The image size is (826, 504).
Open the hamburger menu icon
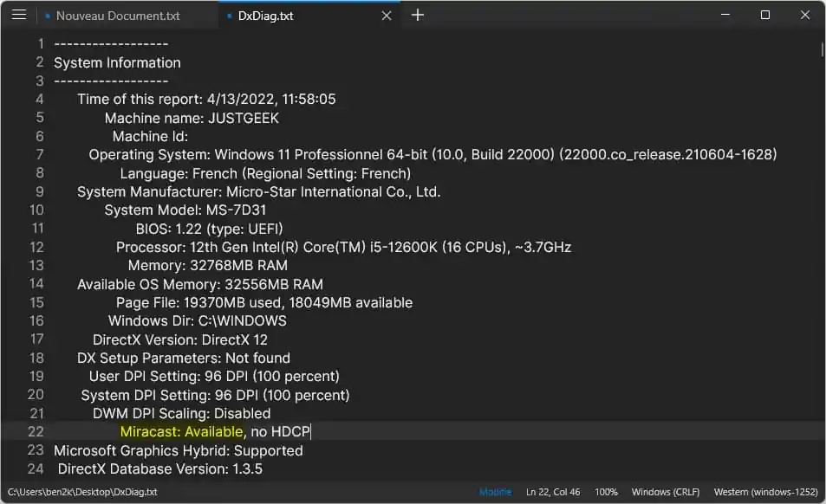point(19,15)
